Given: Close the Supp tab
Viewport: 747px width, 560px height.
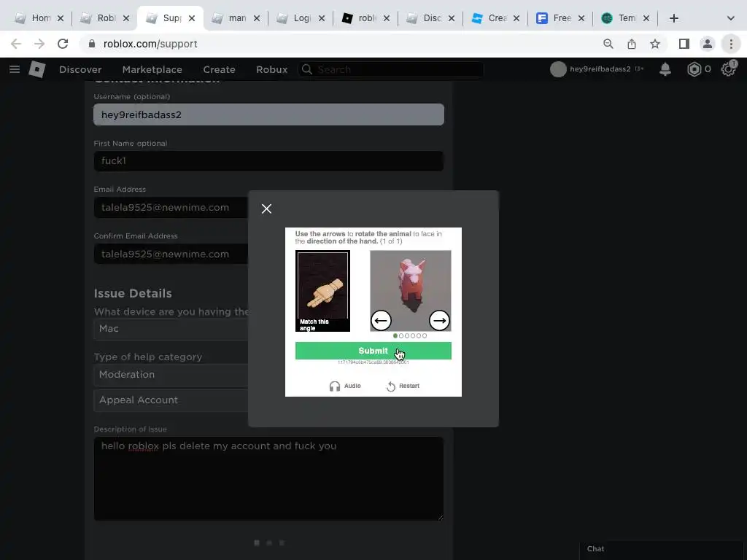Looking at the screenshot, I should pos(192,18).
